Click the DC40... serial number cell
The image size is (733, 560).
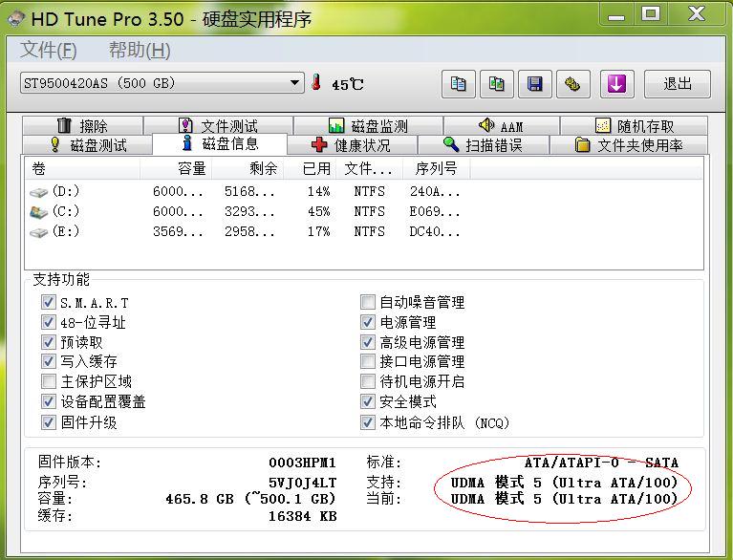click(x=435, y=232)
